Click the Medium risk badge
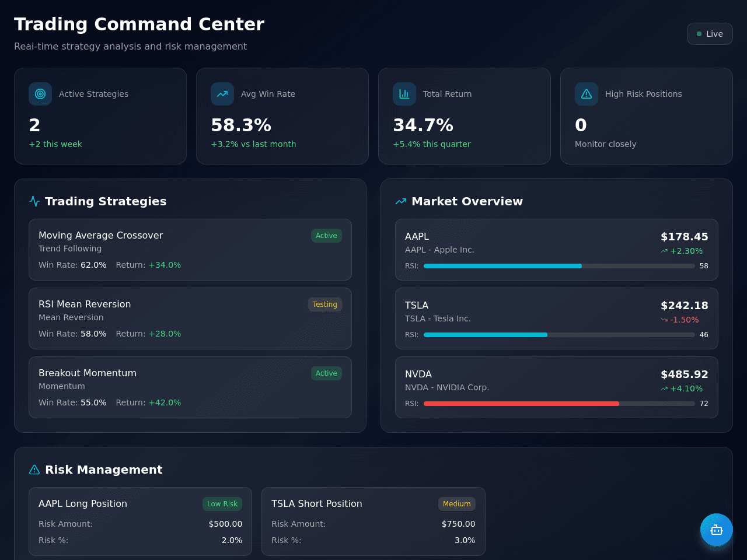The image size is (747, 560). pos(457,504)
